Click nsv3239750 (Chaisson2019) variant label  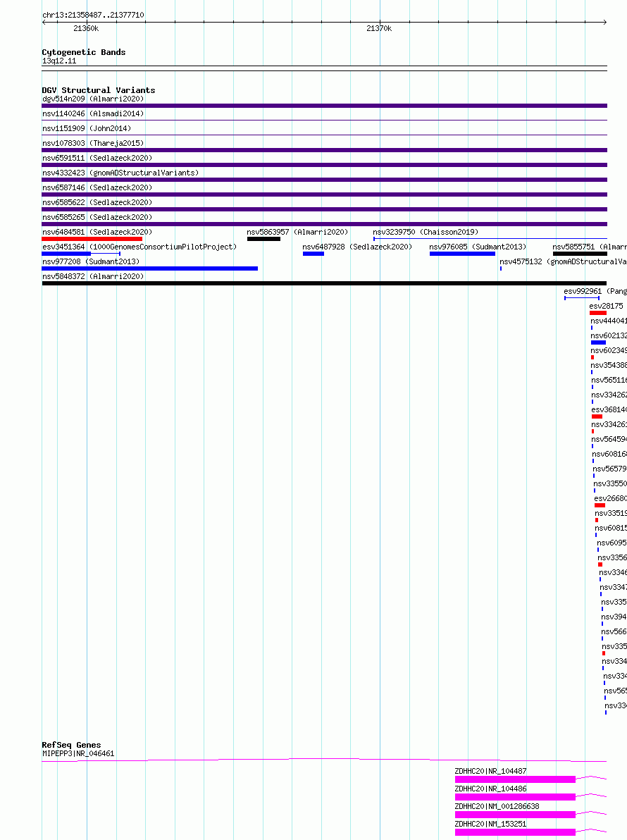pyautogui.click(x=426, y=233)
